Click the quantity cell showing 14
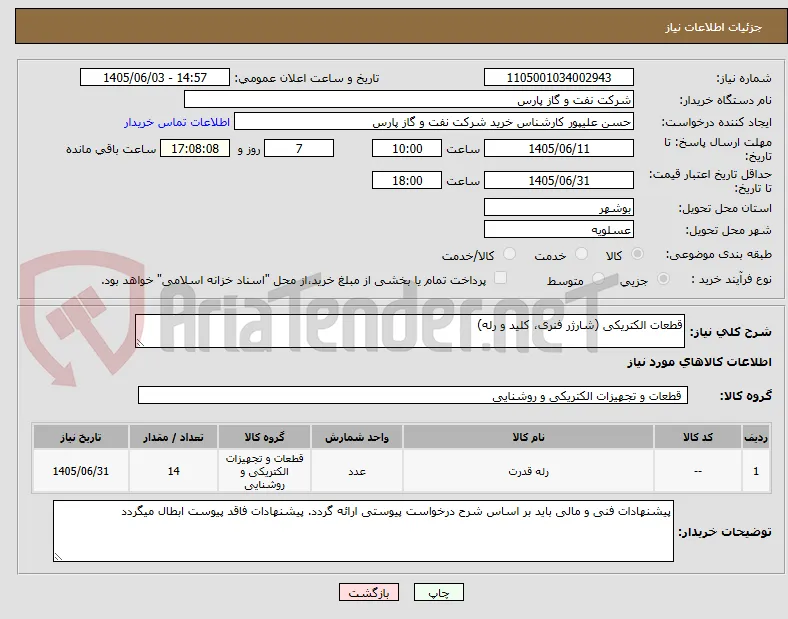788x619 pixels. pyautogui.click(x=173, y=471)
